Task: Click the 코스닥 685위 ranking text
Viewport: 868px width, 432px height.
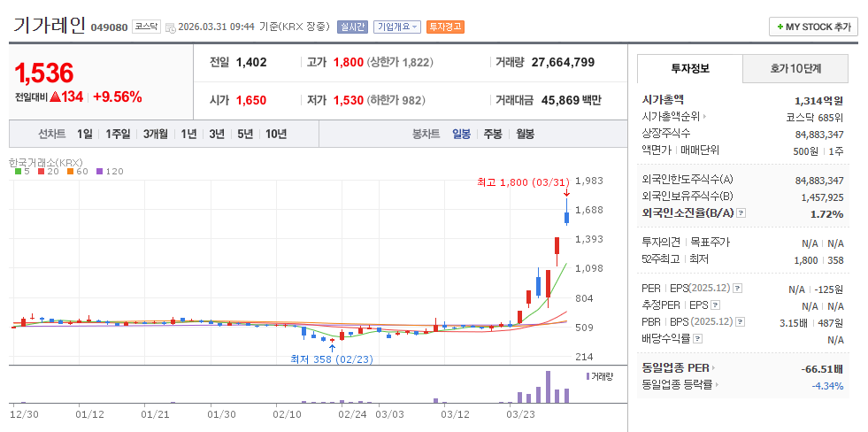Action: click(814, 117)
